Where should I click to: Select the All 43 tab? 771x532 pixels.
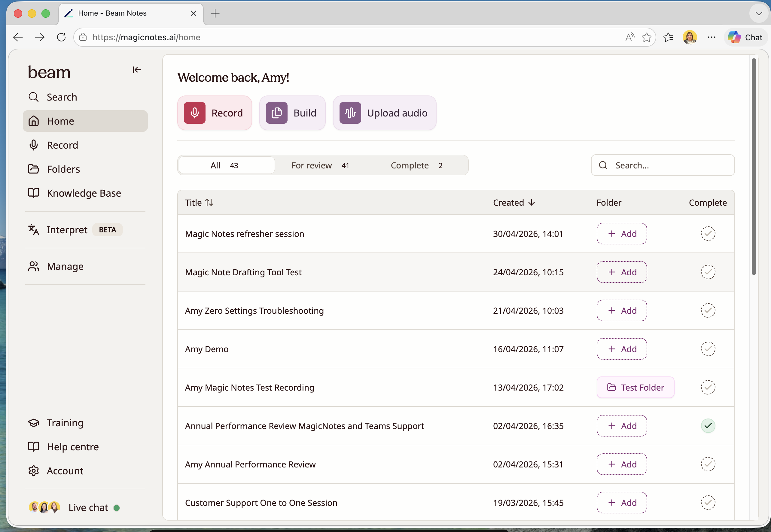pyautogui.click(x=227, y=165)
